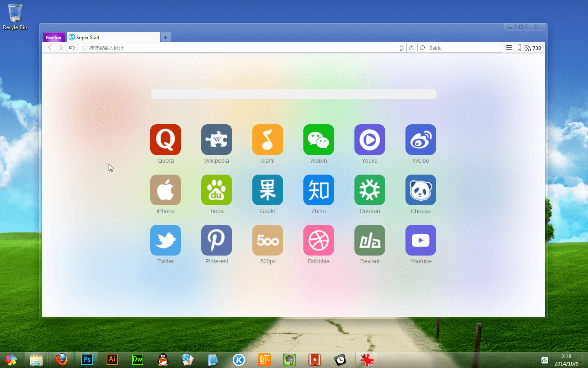Open the Youtube play icon
This screenshot has height=368, width=588.
(421, 240)
